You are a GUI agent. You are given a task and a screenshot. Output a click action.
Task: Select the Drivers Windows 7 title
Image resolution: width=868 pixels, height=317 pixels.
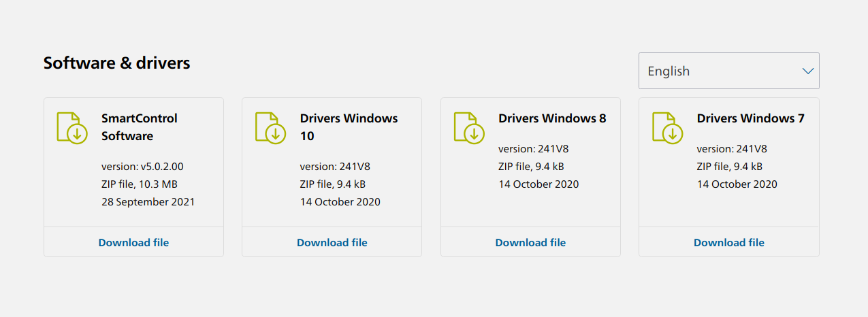coord(751,118)
